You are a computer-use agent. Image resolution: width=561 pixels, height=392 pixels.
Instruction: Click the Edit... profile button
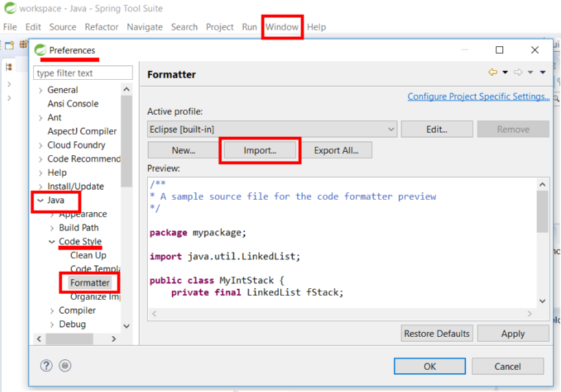pyautogui.click(x=437, y=129)
